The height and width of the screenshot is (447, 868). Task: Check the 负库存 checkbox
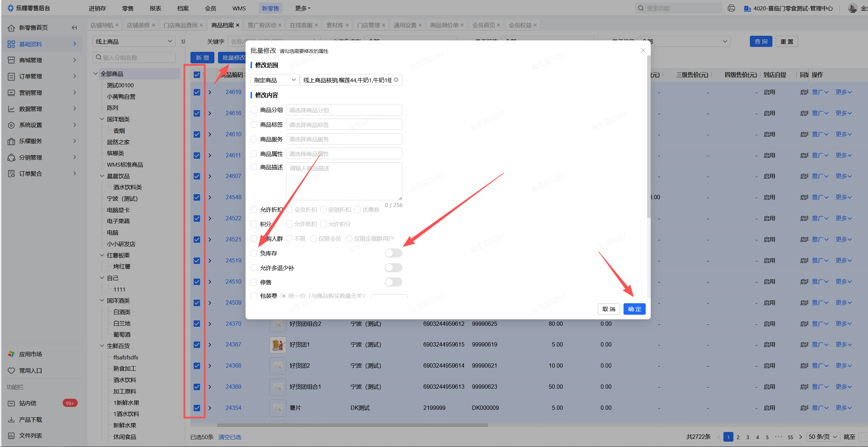click(x=254, y=253)
